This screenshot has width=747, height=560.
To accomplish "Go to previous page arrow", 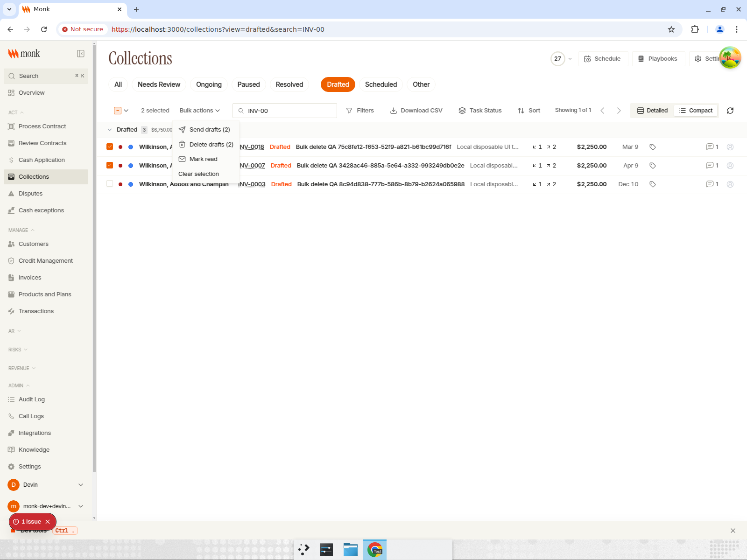I will (x=602, y=111).
